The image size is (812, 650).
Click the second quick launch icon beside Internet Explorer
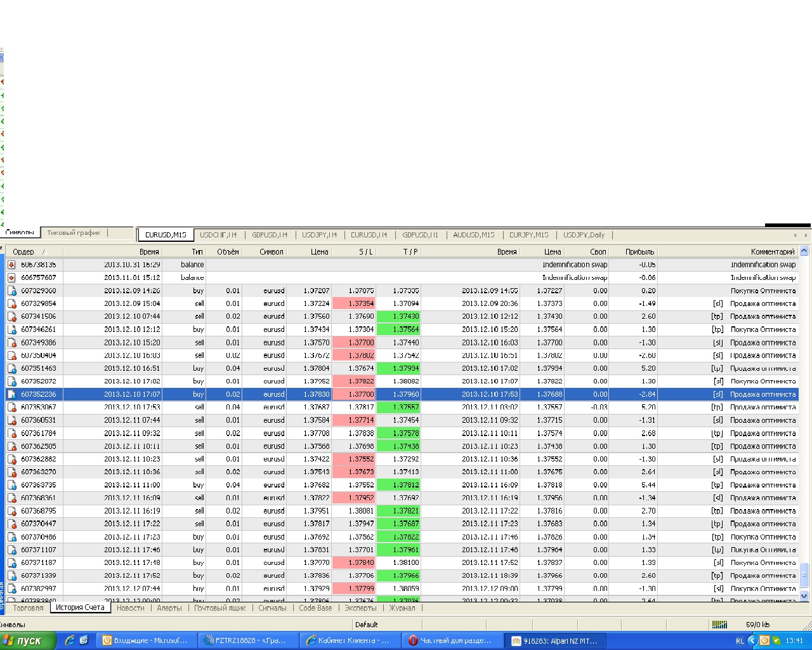pos(84,640)
